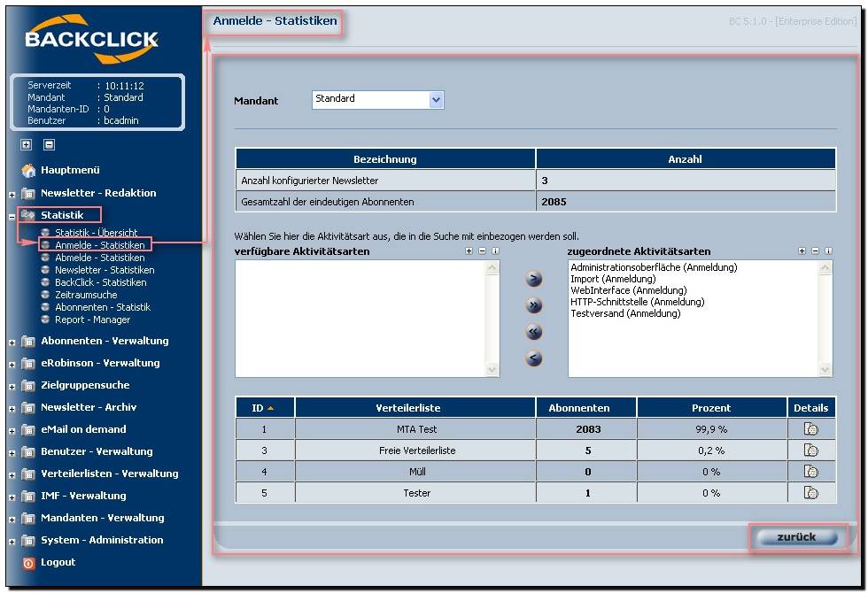Open Abmelde - Statistiken menu entry
Image resolution: width=868 pixels, height=593 pixels.
(99, 258)
